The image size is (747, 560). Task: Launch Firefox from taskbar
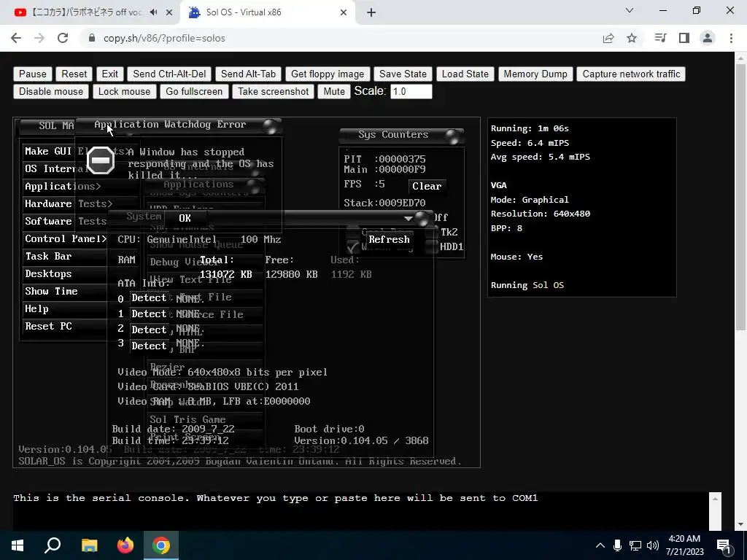[x=125, y=545]
